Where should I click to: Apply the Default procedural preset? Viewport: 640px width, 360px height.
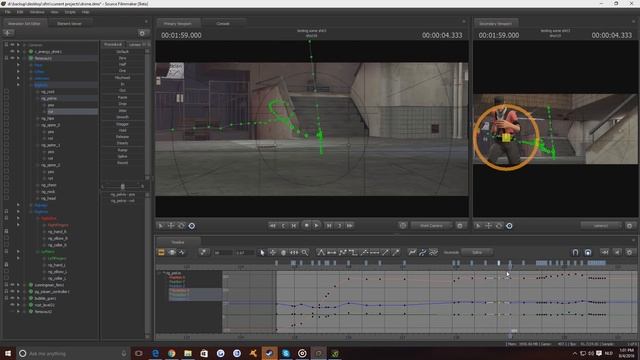click(122, 51)
